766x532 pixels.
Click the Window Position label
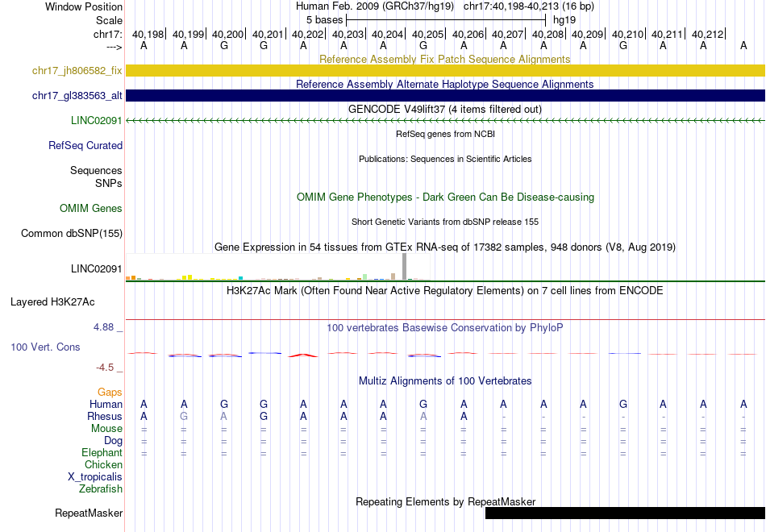click(x=84, y=6)
